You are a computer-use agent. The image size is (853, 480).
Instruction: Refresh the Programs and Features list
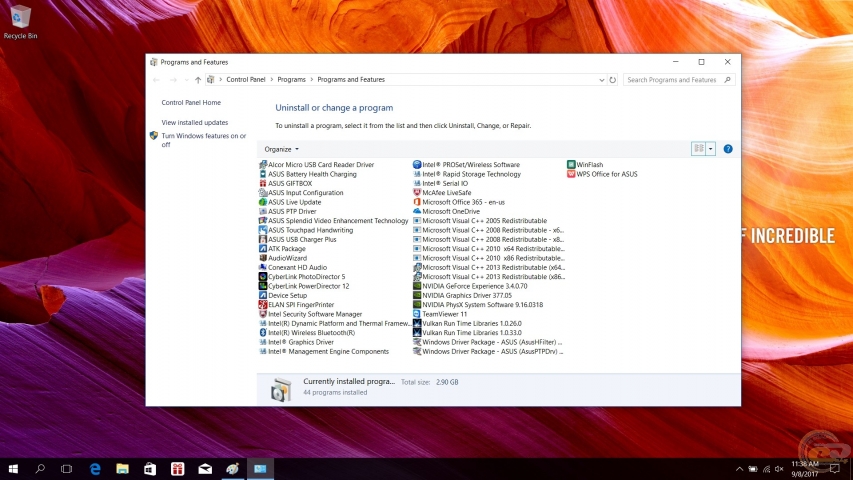coord(613,79)
